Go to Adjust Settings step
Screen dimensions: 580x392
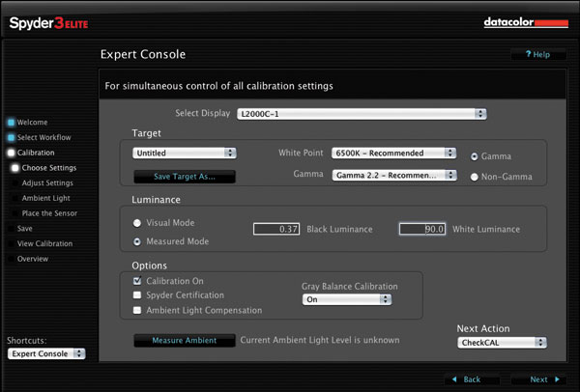(x=43, y=182)
